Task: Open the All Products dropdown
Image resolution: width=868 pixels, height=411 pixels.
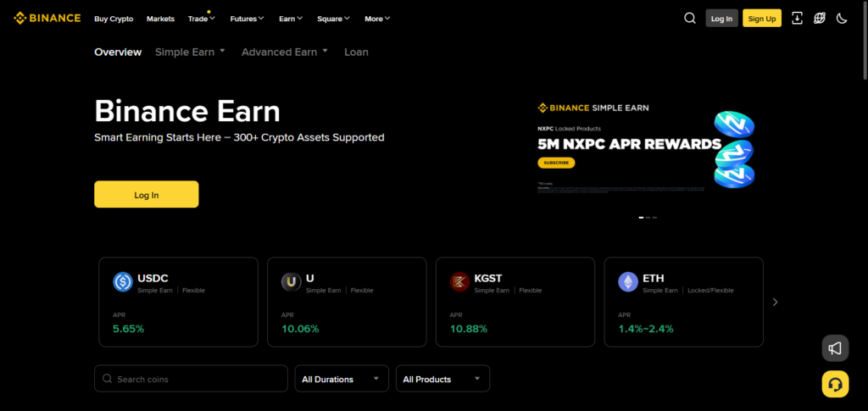Action: 442,379
